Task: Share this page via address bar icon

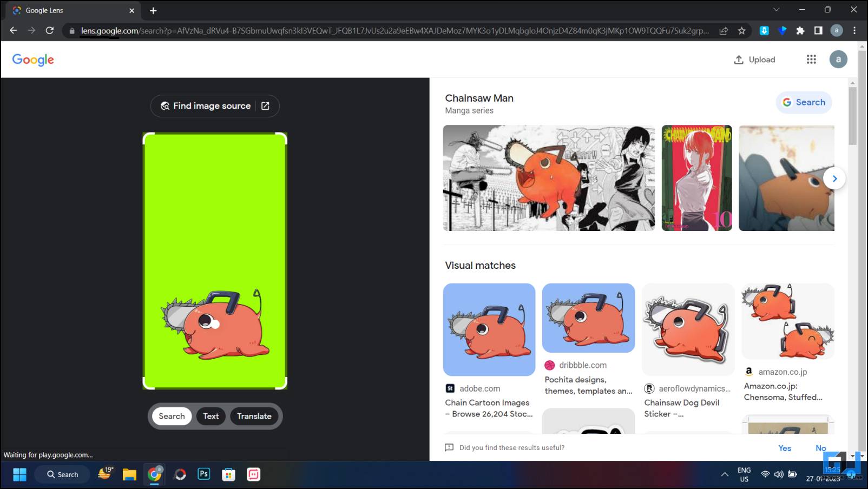Action: click(724, 31)
